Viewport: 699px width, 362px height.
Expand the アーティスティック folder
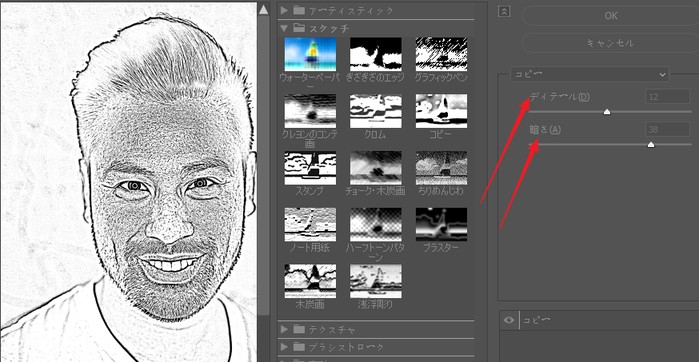(284, 10)
